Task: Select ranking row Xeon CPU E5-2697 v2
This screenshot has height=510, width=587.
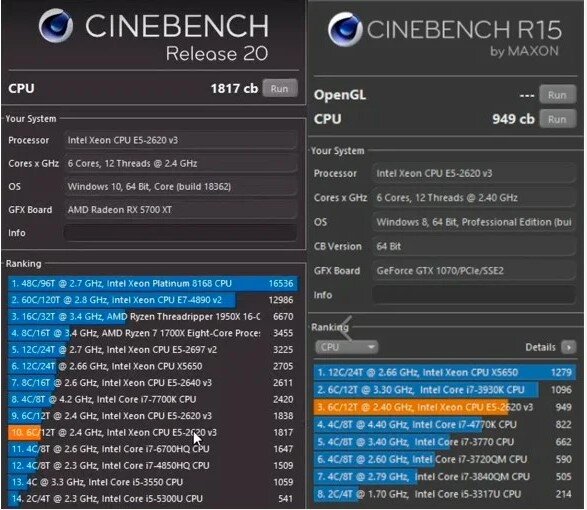Action: (153, 349)
